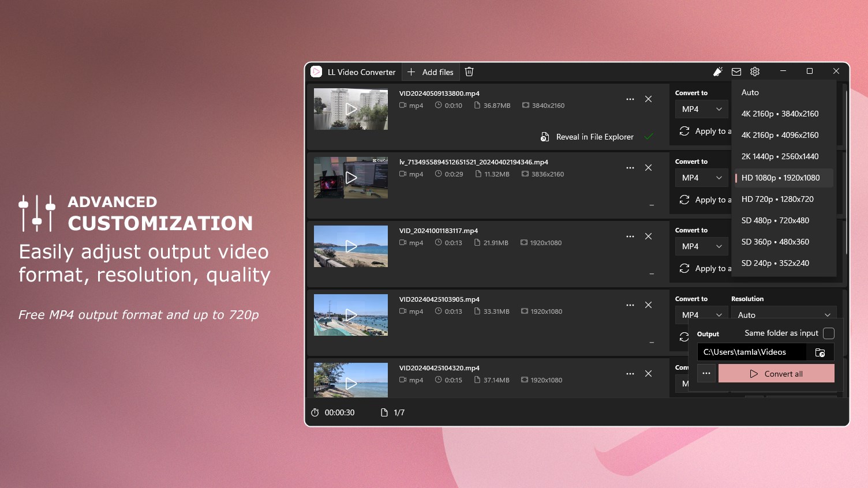Select HD 1080p 1920x1080 resolution
Image resolution: width=868 pixels, height=488 pixels.
click(x=784, y=178)
